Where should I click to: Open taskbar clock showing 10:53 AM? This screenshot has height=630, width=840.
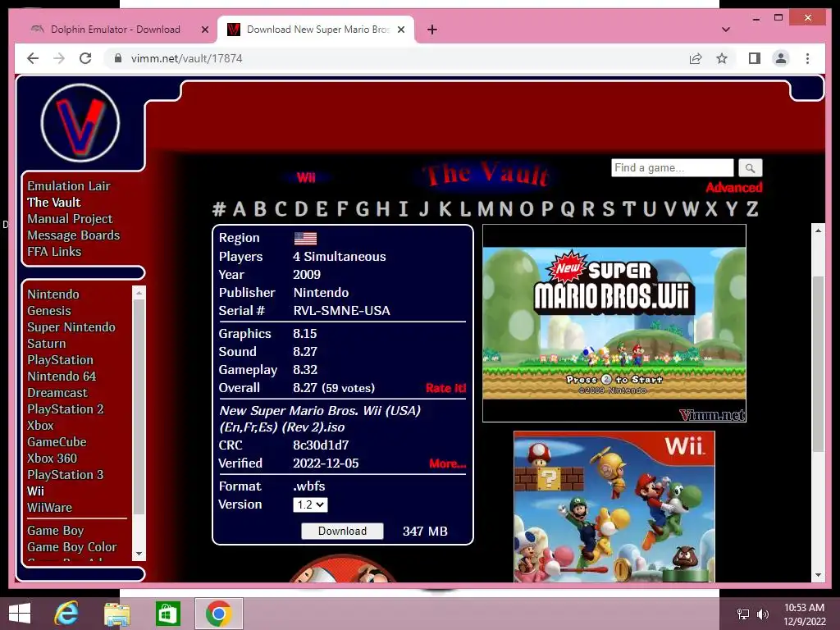[804, 614]
